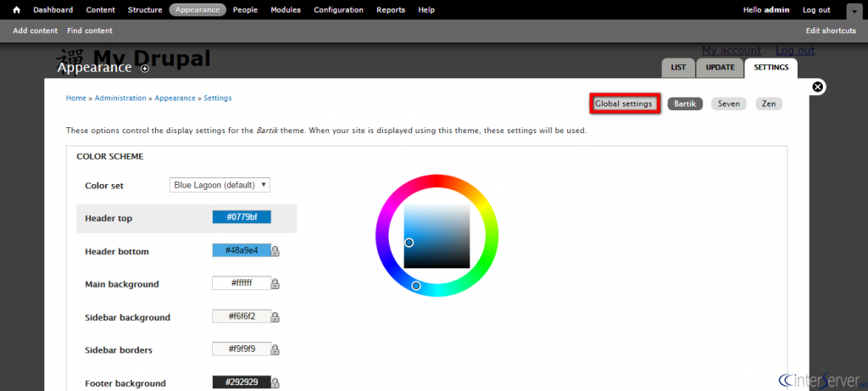
Task: Click the My Drupal site title
Action: tap(152, 57)
